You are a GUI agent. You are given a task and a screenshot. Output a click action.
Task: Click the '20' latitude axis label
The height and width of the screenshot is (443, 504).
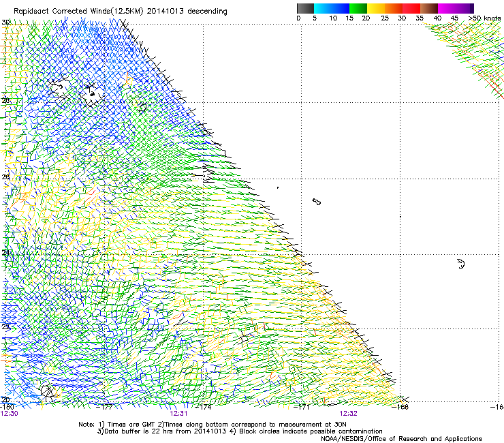point(5,399)
